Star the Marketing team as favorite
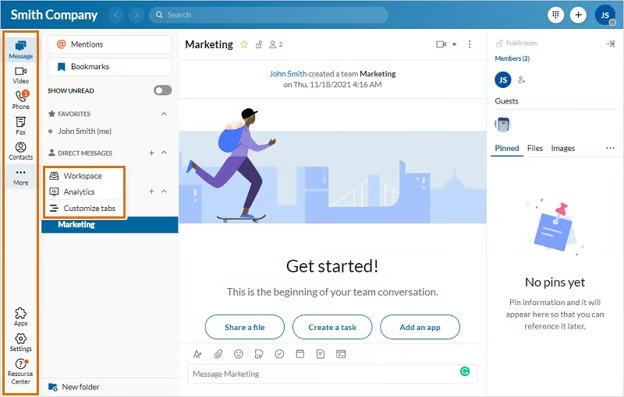 [x=244, y=45]
